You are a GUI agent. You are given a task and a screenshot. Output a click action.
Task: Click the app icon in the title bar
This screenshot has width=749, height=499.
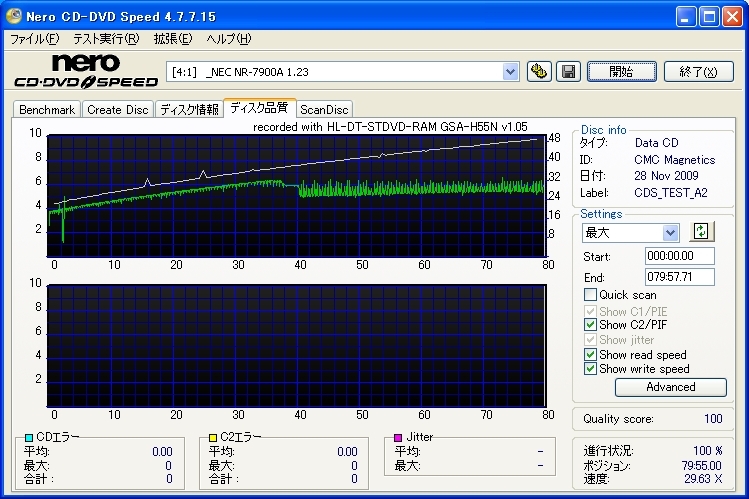pos(13,16)
